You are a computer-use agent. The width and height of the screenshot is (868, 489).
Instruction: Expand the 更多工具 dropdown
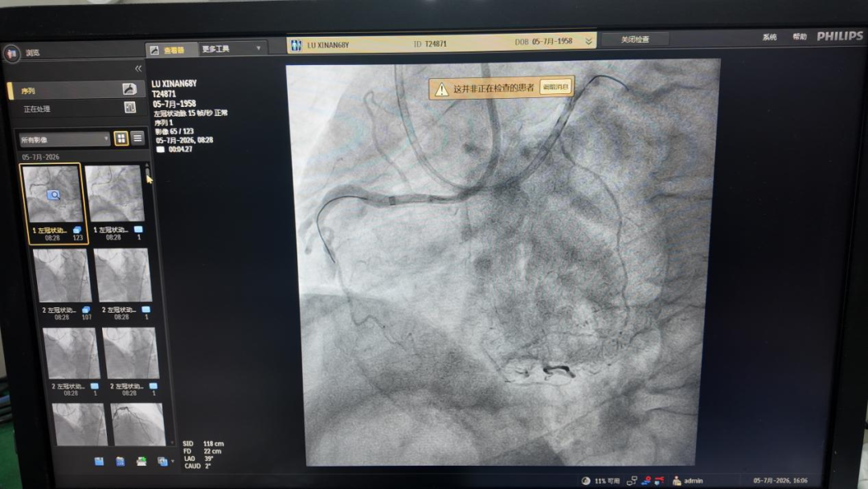click(231, 49)
